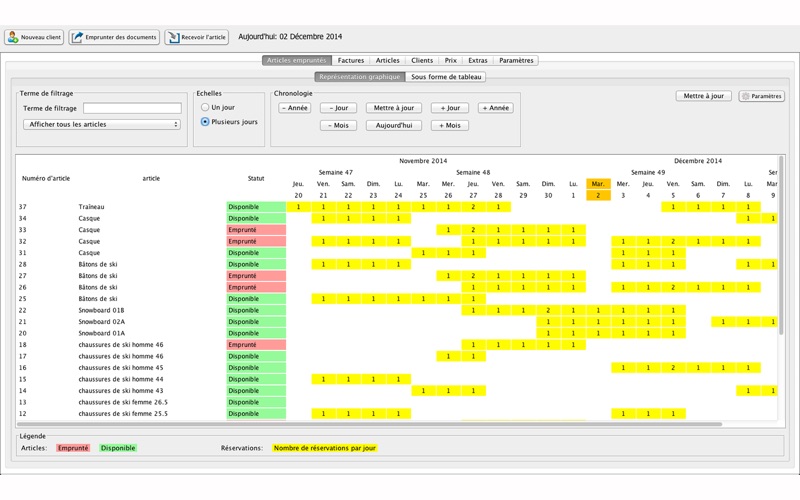Open the Factures tab

(351, 60)
